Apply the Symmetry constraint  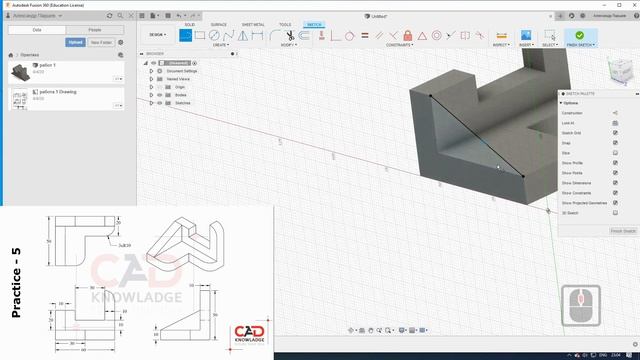[x=465, y=36]
